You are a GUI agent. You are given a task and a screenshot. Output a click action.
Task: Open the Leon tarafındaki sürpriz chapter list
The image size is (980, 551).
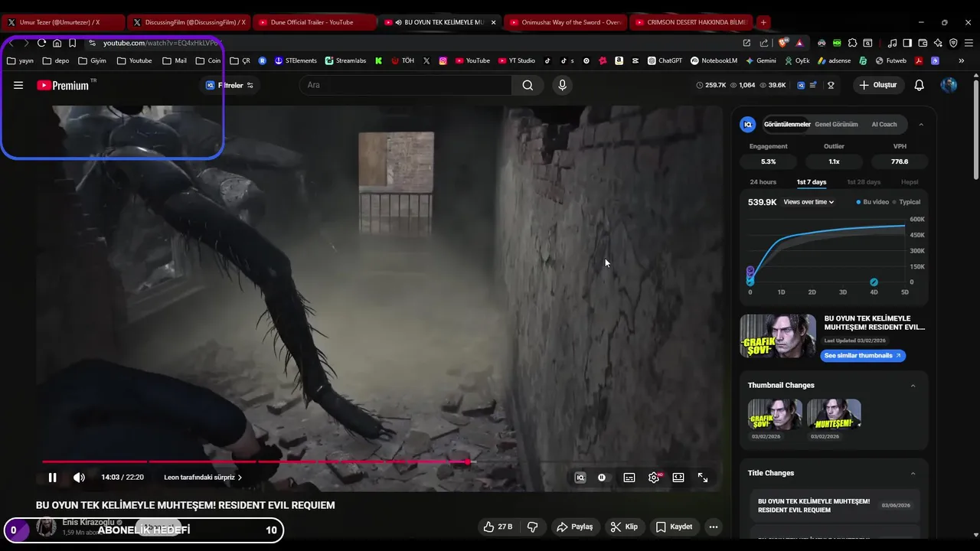[203, 478]
